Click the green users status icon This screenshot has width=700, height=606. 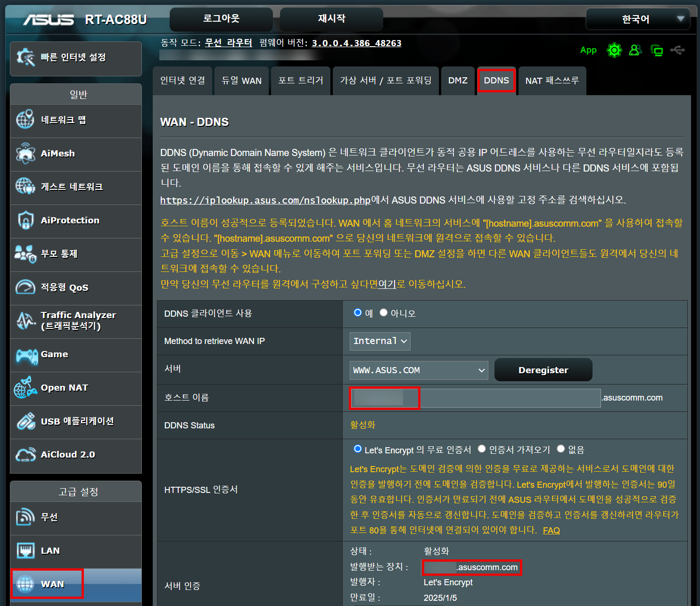(635, 50)
